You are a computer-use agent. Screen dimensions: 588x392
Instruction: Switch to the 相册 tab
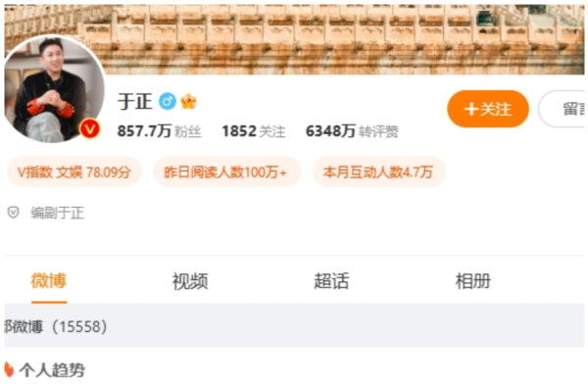(473, 281)
